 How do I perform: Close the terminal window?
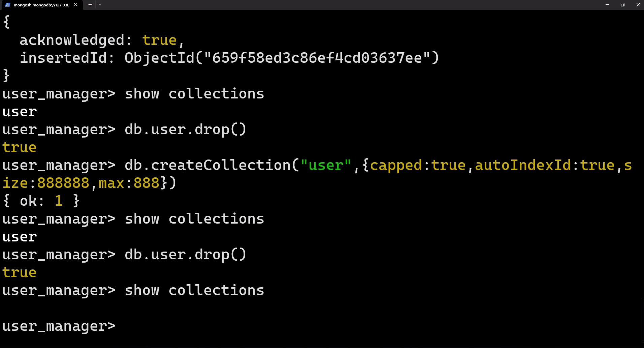638,5
